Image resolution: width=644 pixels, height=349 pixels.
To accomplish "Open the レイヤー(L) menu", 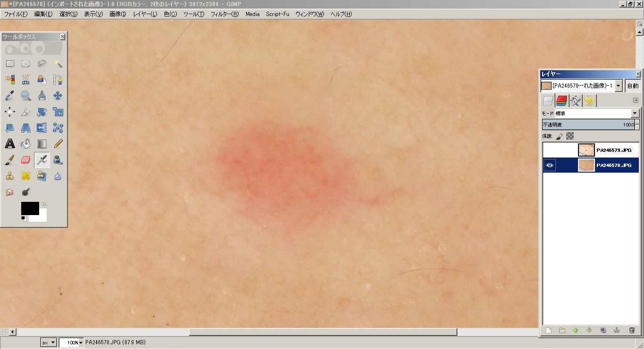I will point(145,14).
